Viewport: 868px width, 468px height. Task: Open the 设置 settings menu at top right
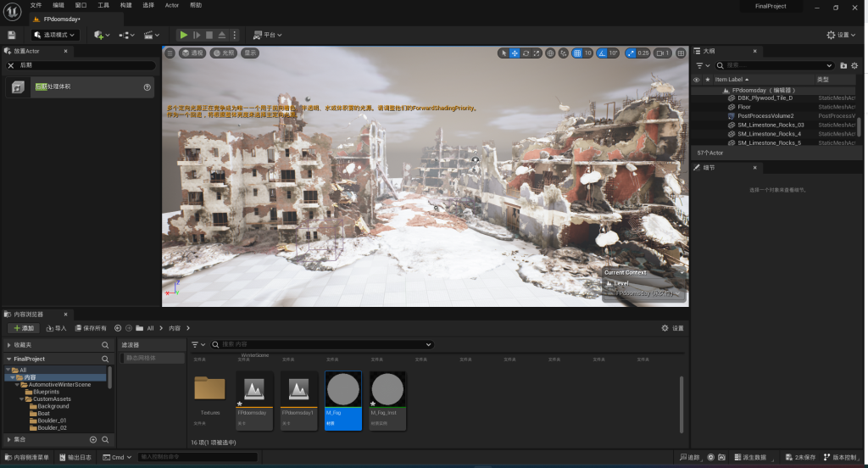coord(842,35)
